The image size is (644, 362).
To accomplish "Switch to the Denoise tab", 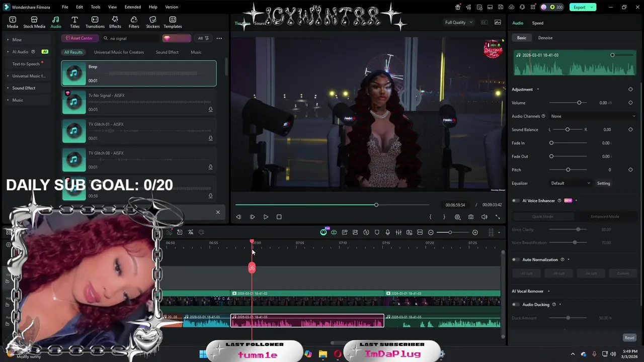I will [x=545, y=38].
